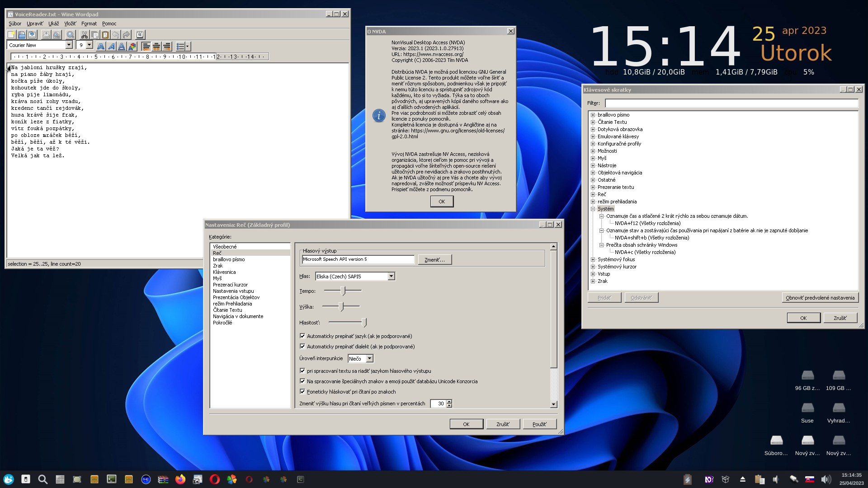This screenshot has width=868, height=488.
Task: Click the Cut scissors icon in Wordpad
Action: click(x=84, y=35)
